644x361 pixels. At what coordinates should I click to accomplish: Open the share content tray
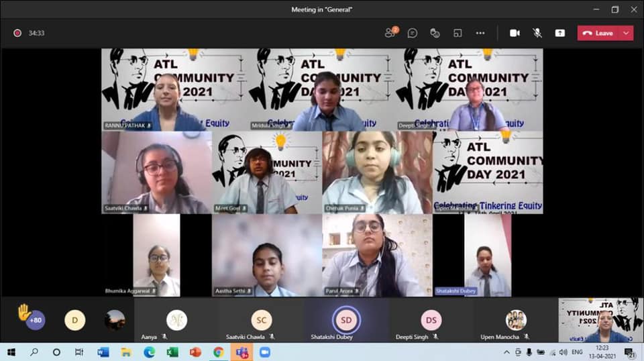(559, 33)
